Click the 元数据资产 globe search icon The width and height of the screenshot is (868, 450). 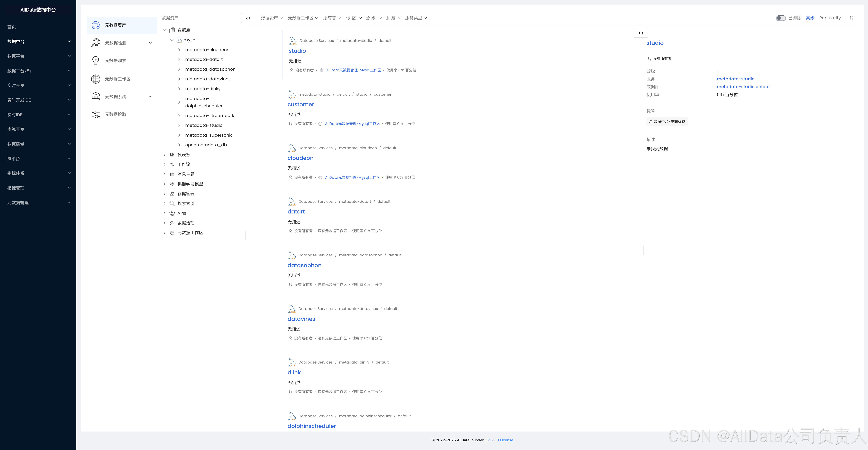[x=96, y=25]
